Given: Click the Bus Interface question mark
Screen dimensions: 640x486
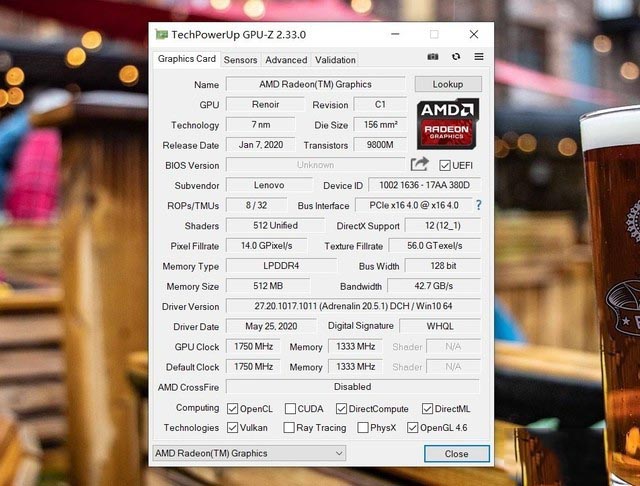Looking at the screenshot, I should click(x=478, y=205).
